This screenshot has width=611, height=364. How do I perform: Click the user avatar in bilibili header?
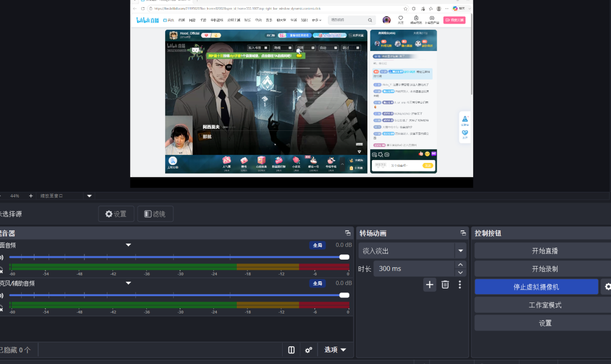(387, 20)
